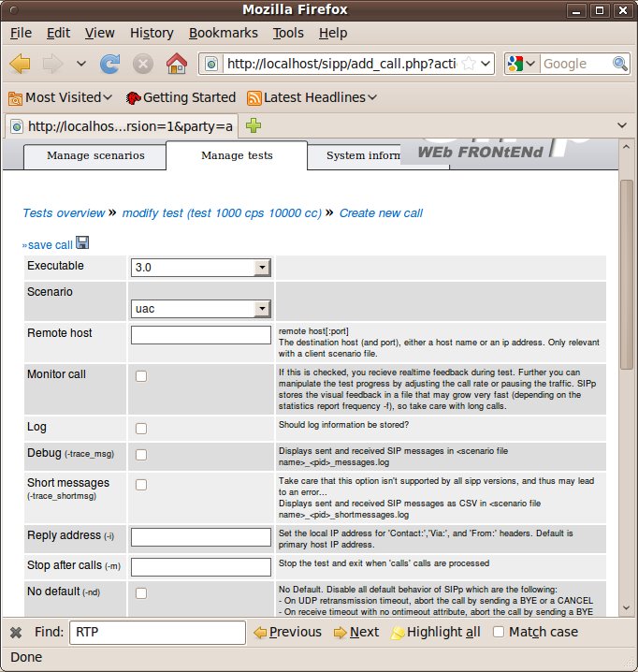638x672 pixels.
Task: Open the Tools menu
Action: click(x=288, y=33)
